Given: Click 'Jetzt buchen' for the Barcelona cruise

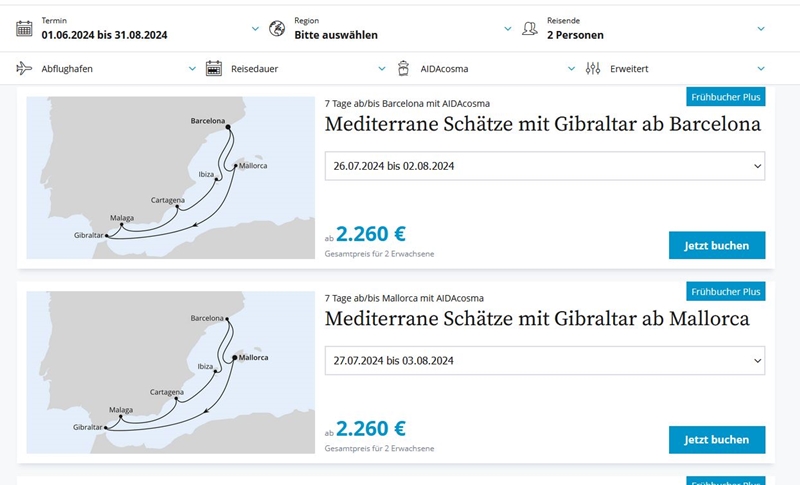Looking at the screenshot, I should [716, 245].
